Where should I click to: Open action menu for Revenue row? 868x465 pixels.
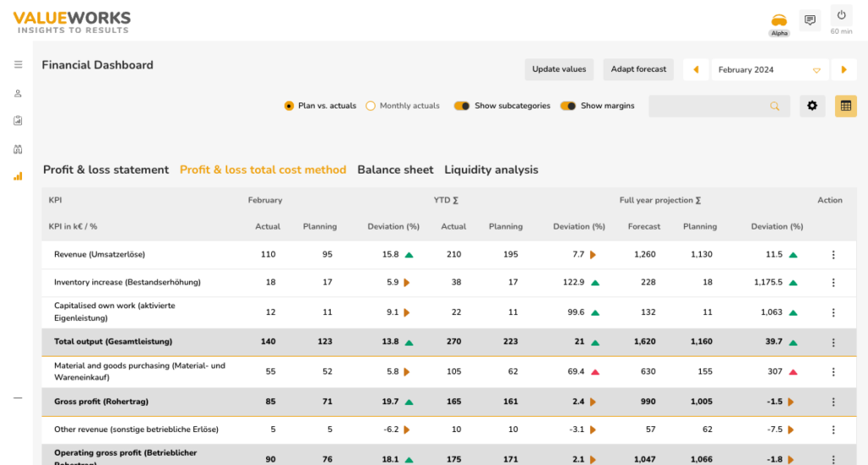[x=833, y=254]
